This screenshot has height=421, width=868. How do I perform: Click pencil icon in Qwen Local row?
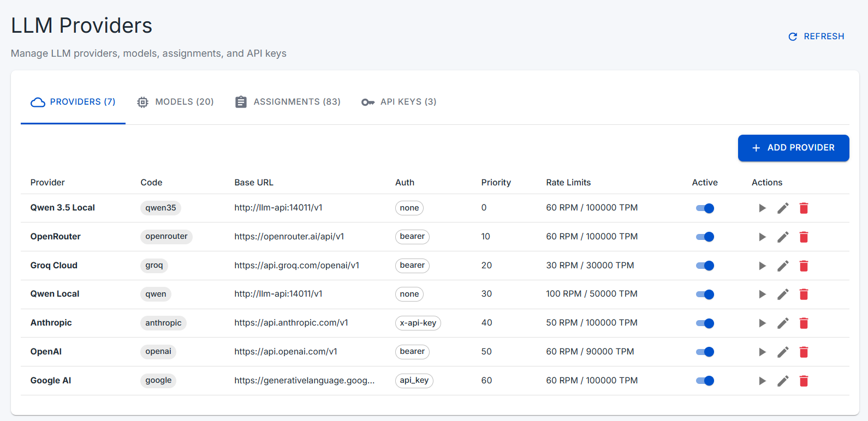(x=783, y=294)
